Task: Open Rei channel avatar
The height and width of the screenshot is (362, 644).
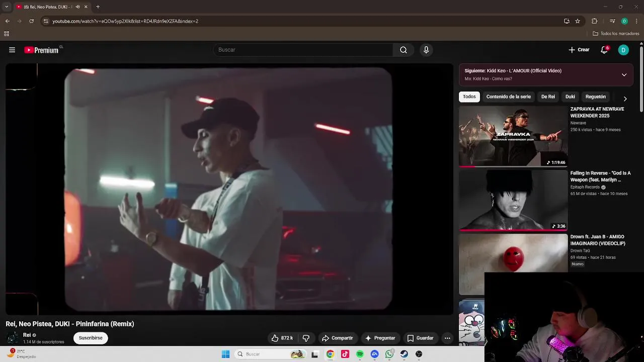Action: point(13,338)
